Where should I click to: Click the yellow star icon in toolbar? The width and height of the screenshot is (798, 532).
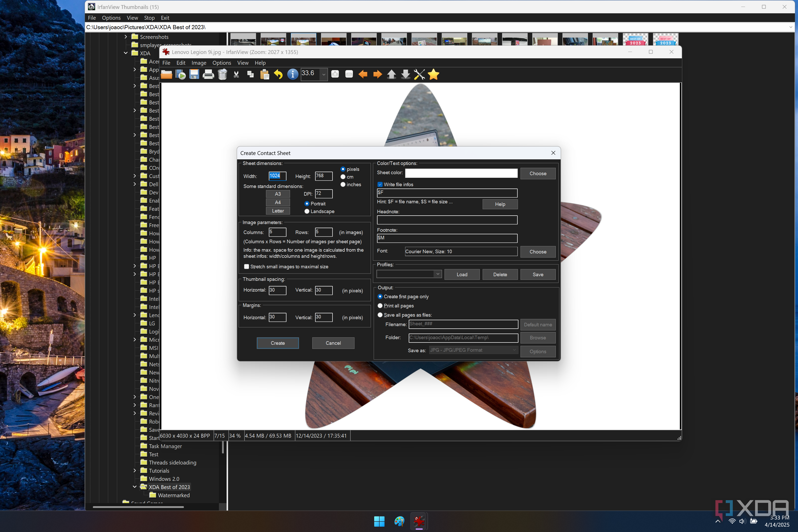[x=434, y=74]
